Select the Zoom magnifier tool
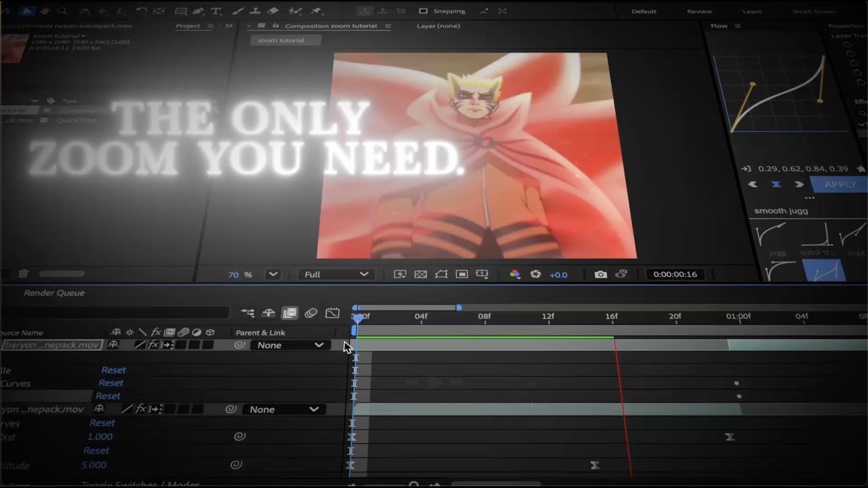Viewport: 868px width, 488px height. tap(62, 11)
